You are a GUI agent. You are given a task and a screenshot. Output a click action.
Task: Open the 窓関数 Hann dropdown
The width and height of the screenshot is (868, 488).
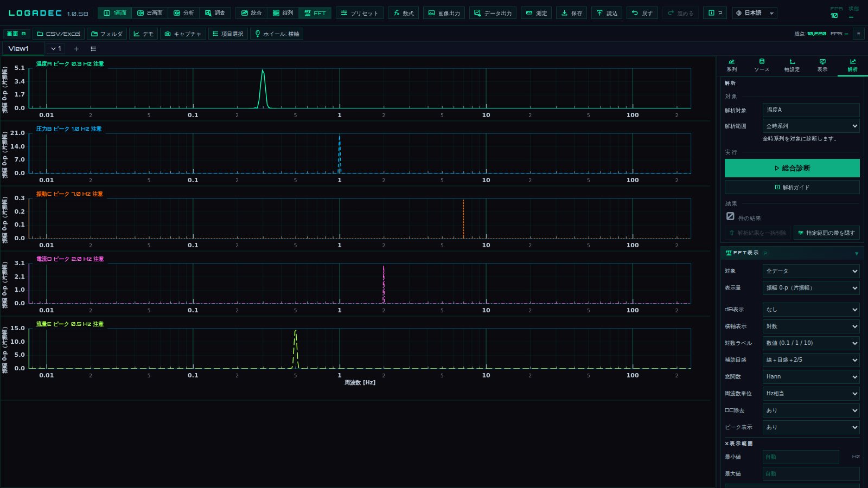[x=811, y=376]
